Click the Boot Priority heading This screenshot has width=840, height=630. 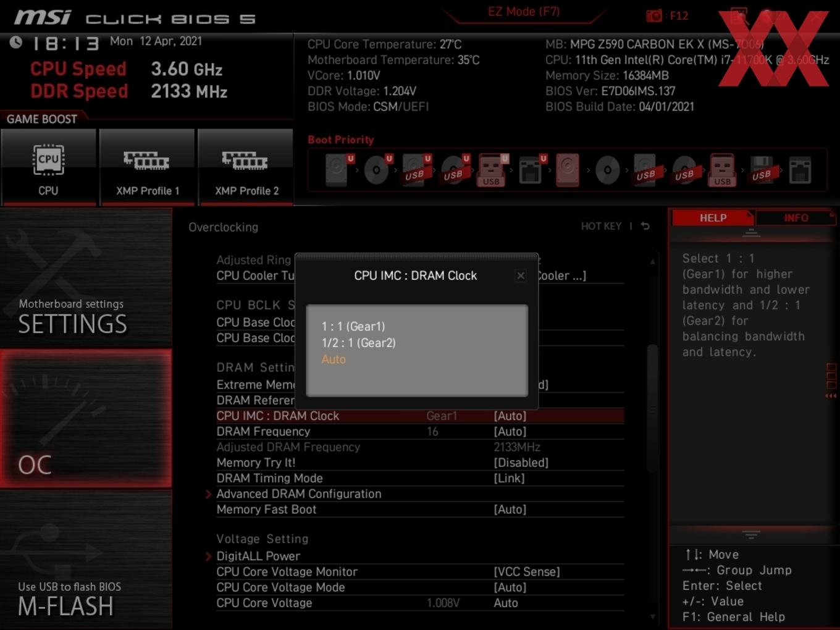coord(340,140)
